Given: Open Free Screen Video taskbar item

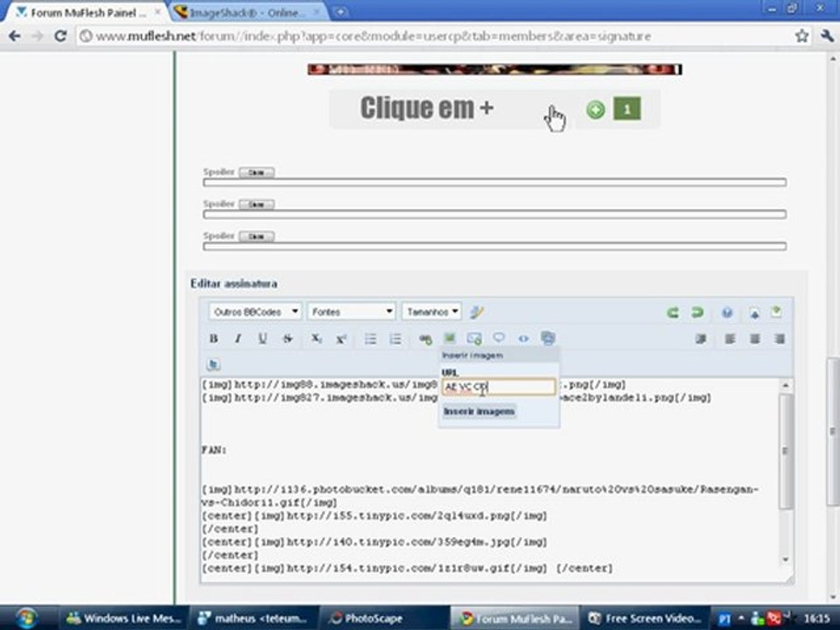Looking at the screenshot, I should pos(646,619).
